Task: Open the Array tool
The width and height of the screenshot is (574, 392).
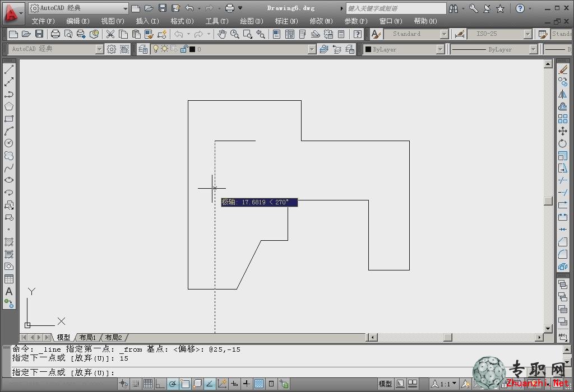Action: 563,119
